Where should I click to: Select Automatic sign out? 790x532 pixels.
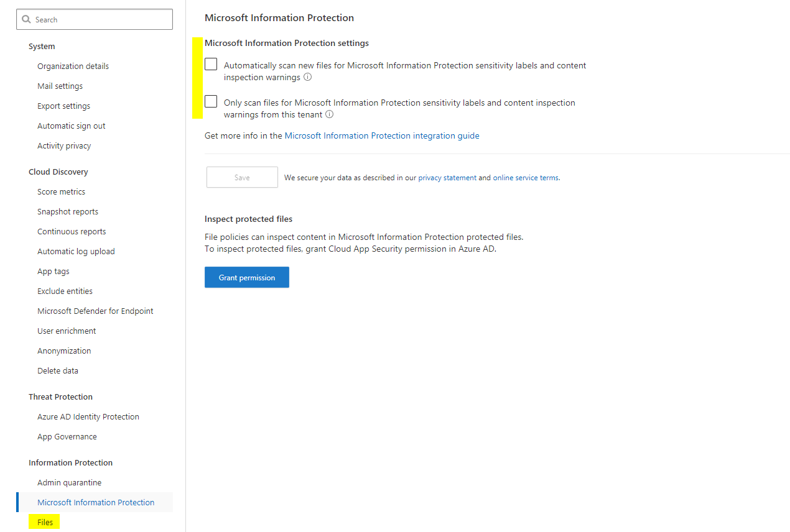[72, 126]
